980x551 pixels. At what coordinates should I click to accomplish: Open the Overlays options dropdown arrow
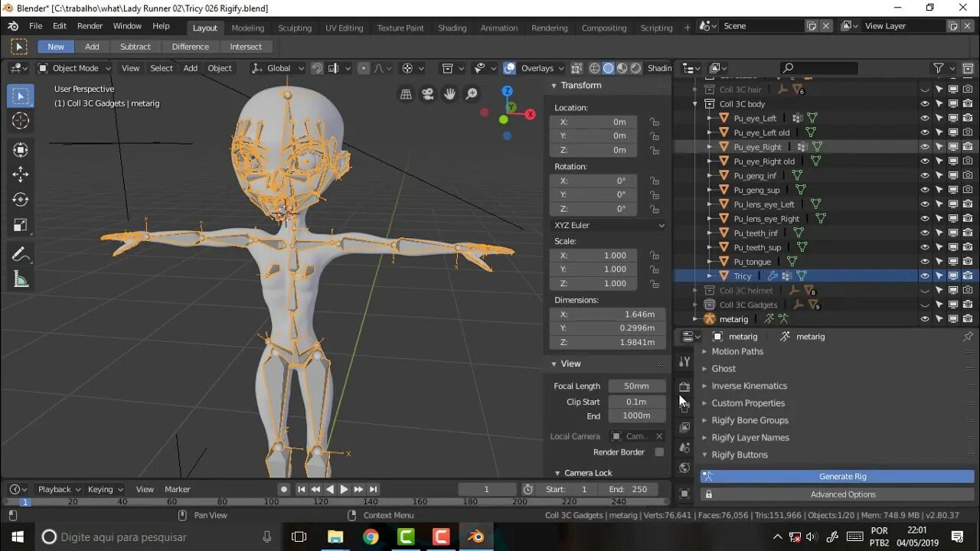coord(560,68)
